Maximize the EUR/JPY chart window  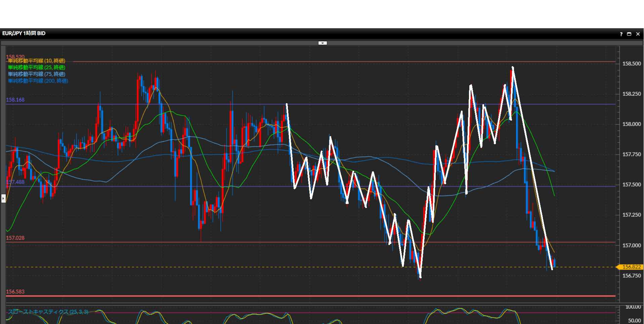(629, 34)
